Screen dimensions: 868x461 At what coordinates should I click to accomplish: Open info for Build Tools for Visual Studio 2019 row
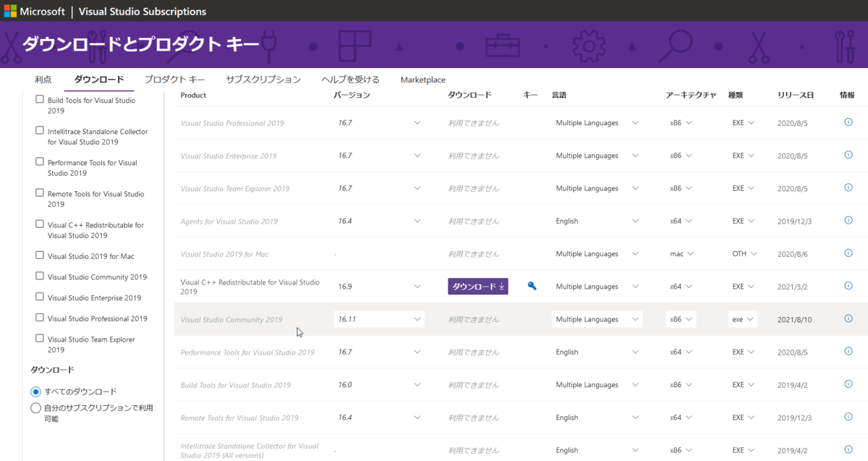tap(848, 384)
